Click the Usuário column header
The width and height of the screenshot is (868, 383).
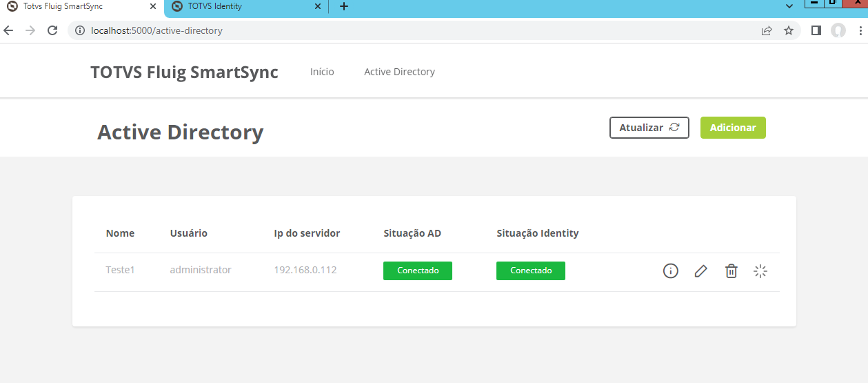[x=189, y=233]
